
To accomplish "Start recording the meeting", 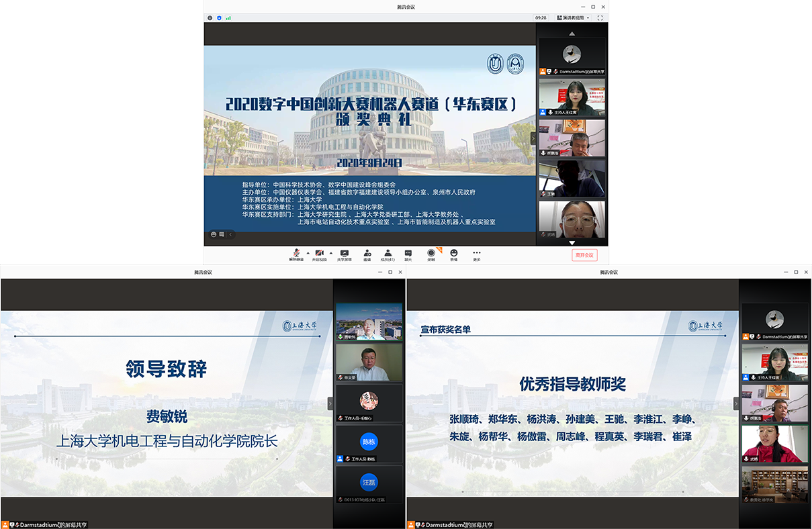I will [431, 254].
